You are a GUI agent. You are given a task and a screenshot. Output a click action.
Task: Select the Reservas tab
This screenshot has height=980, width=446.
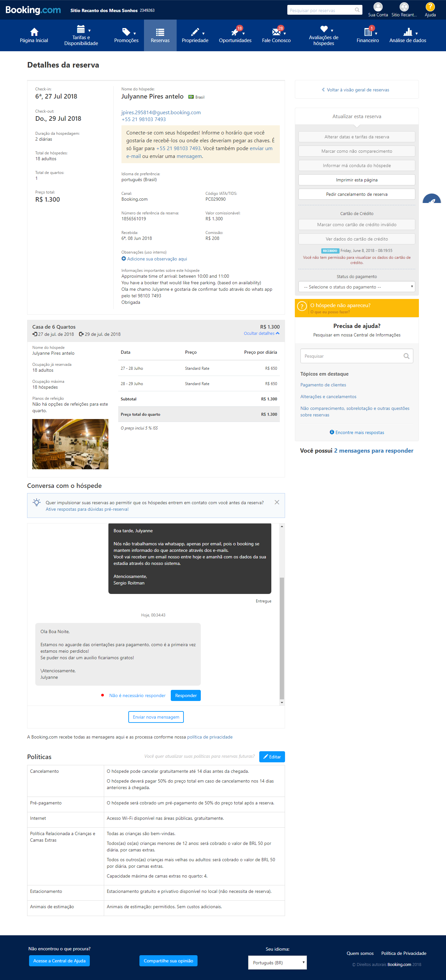160,35
